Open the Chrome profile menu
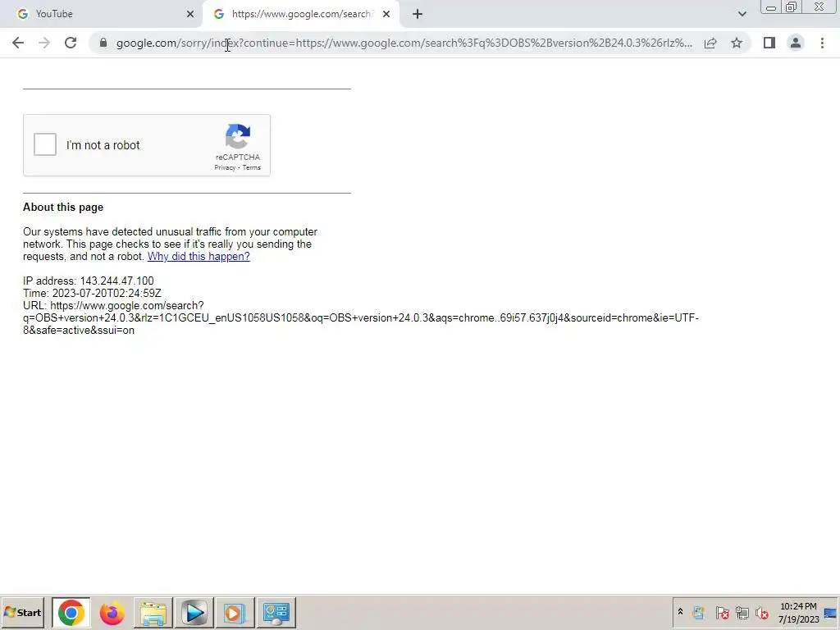The height and width of the screenshot is (630, 840). tap(796, 43)
